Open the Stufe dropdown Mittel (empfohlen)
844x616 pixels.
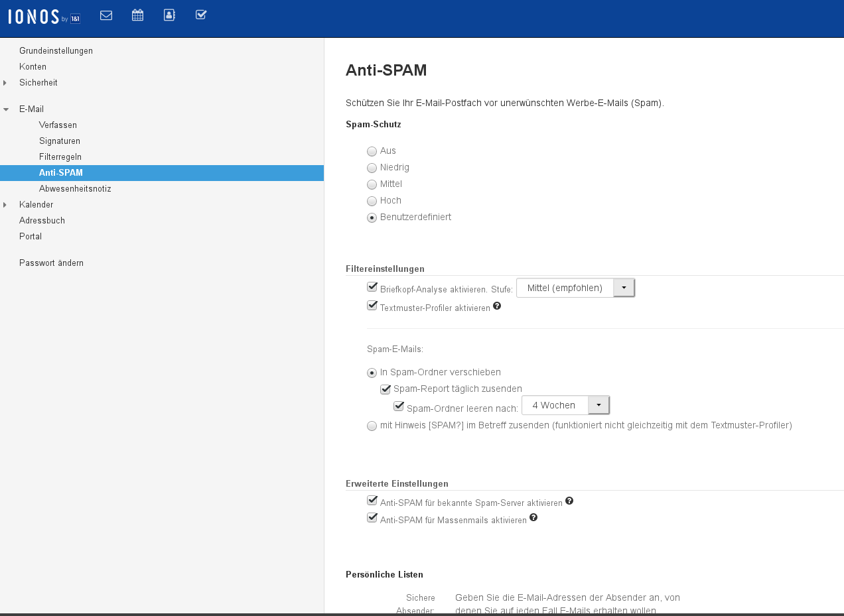point(575,288)
